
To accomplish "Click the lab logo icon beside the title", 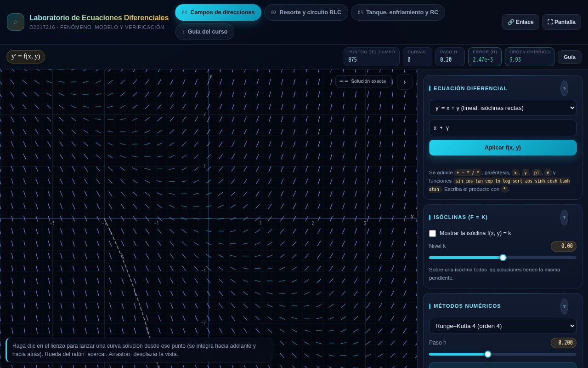I will pos(16,22).
